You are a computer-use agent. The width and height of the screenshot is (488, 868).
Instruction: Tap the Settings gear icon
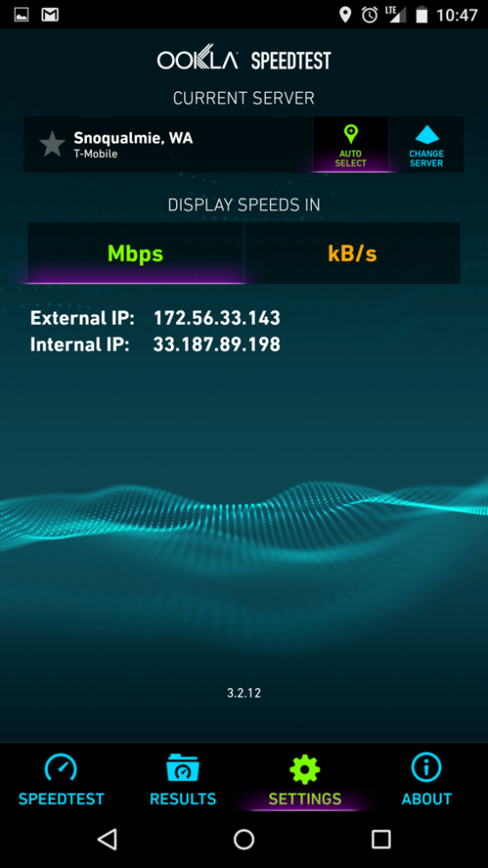point(305,769)
